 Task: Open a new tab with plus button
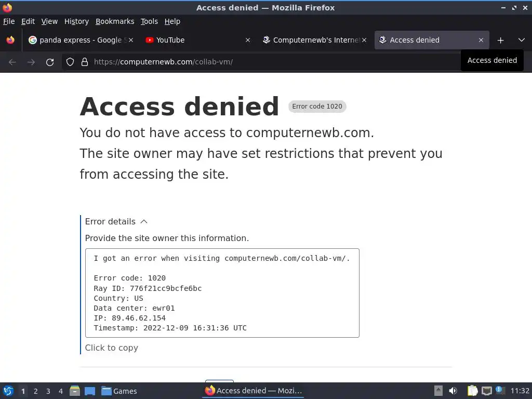(x=500, y=41)
